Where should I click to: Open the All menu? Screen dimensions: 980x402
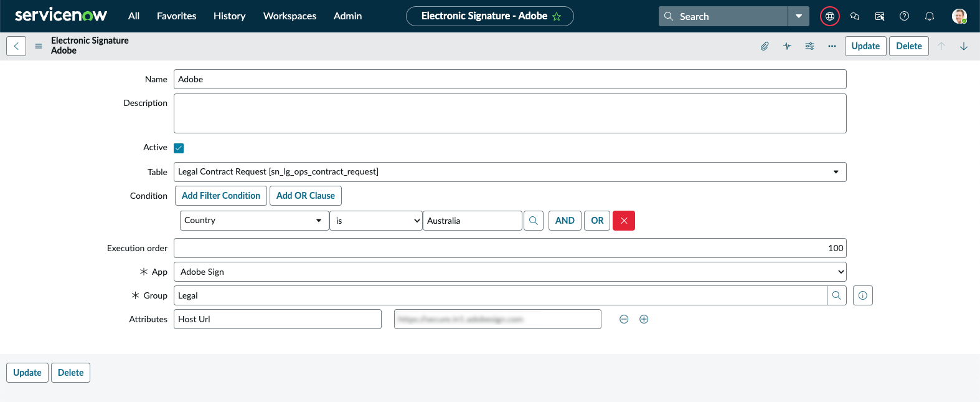coord(134,16)
